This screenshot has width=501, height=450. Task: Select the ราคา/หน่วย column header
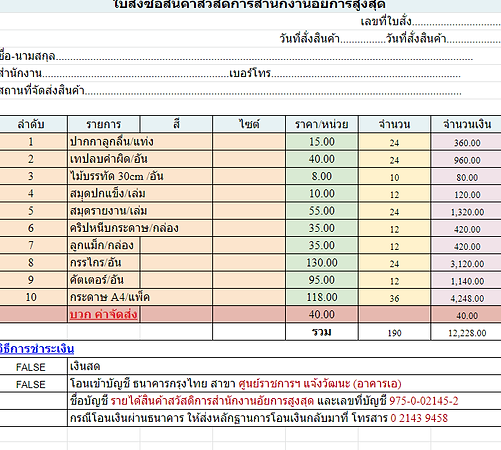322,124
